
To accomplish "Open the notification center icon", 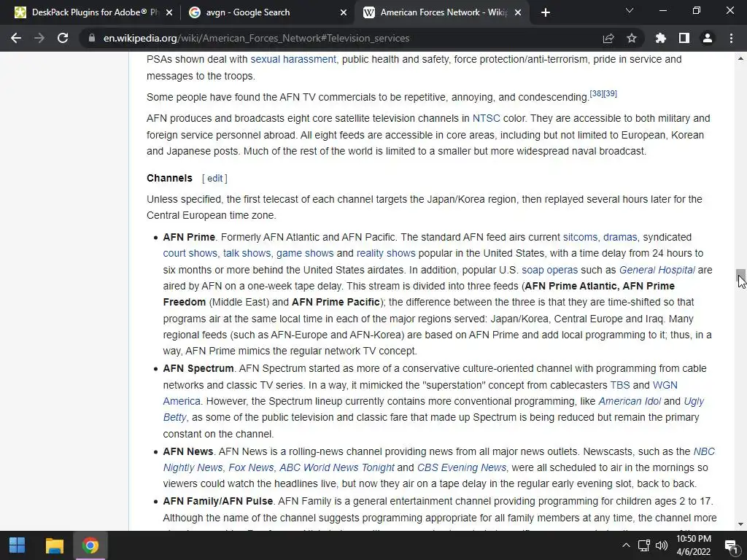I will (731, 545).
